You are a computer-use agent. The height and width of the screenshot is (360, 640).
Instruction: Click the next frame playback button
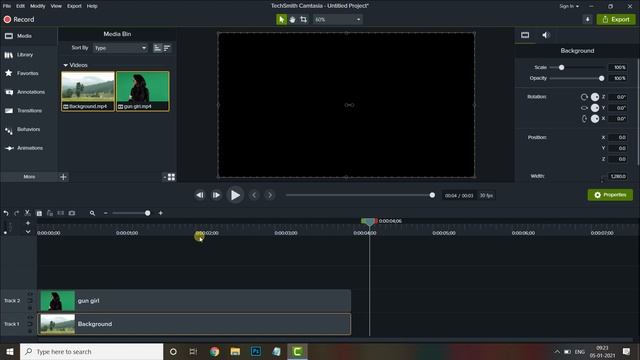(x=216, y=196)
